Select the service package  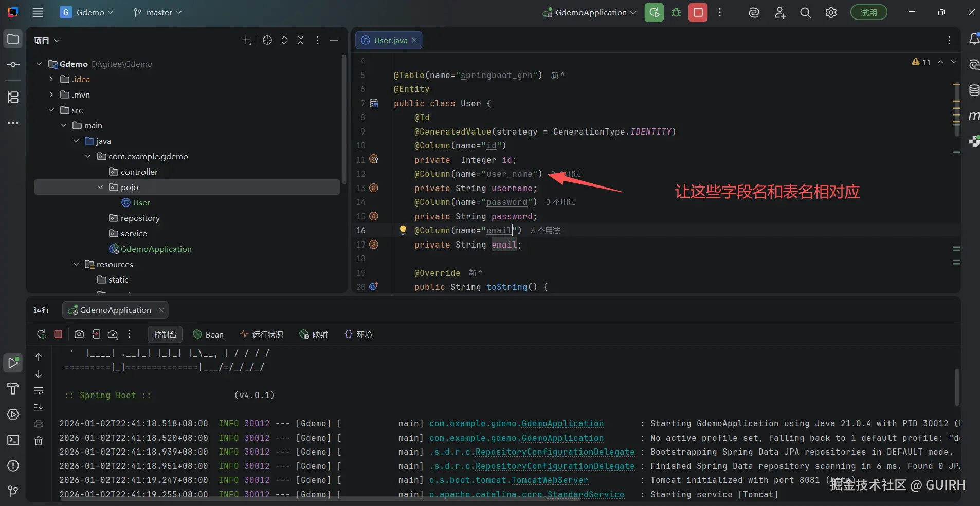pyautogui.click(x=128, y=233)
